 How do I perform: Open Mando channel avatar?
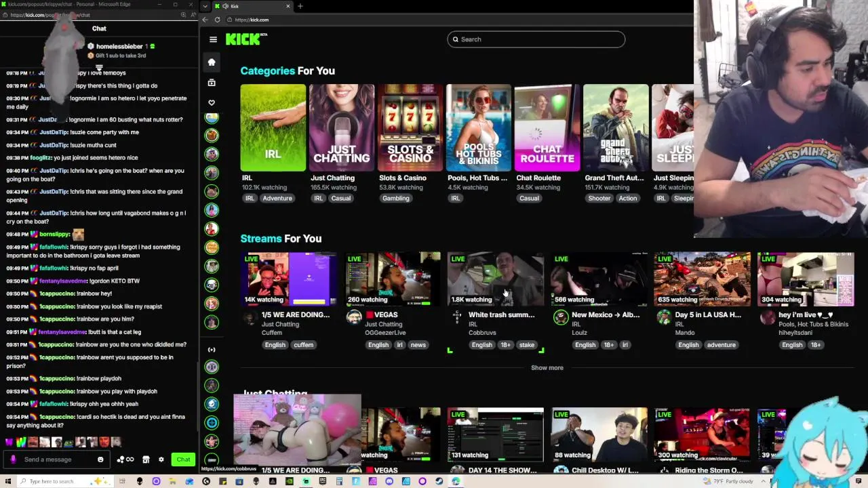pos(663,318)
